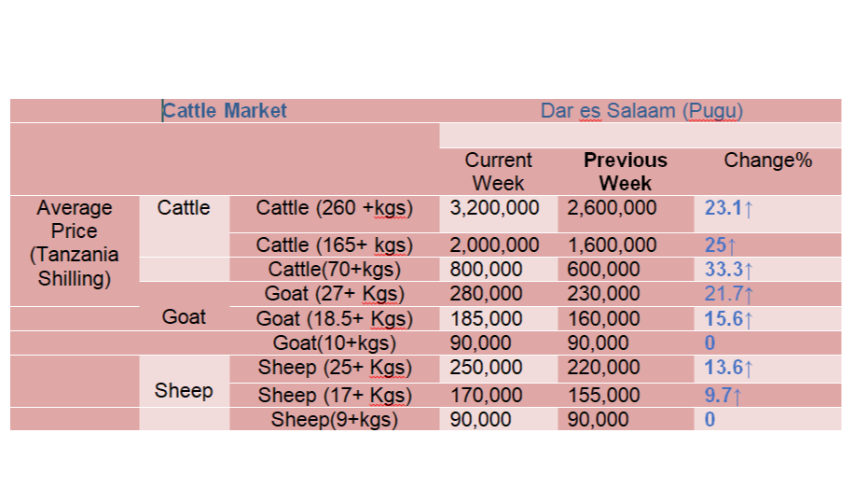Click the Current Week column header
The image size is (868, 489).
[498, 171]
